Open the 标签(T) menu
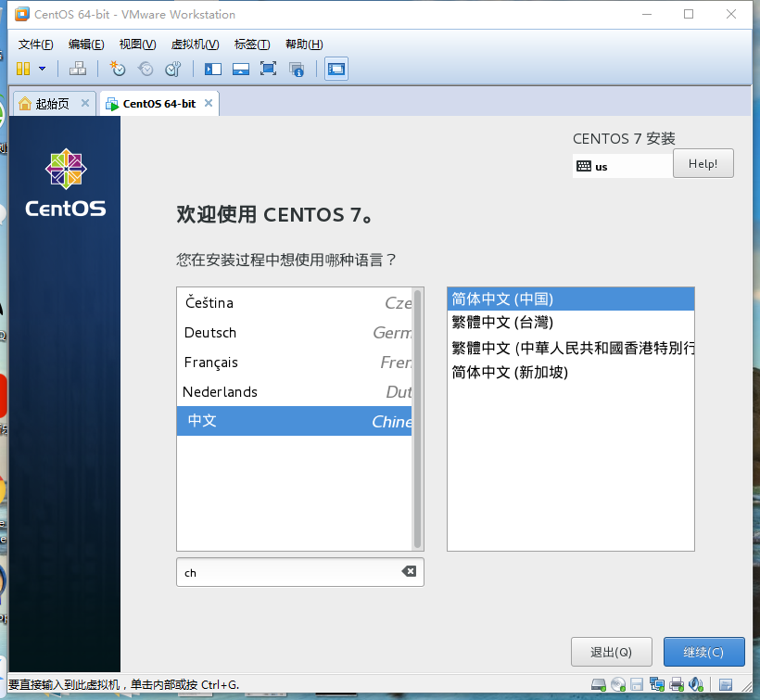760x700 pixels. click(x=252, y=45)
